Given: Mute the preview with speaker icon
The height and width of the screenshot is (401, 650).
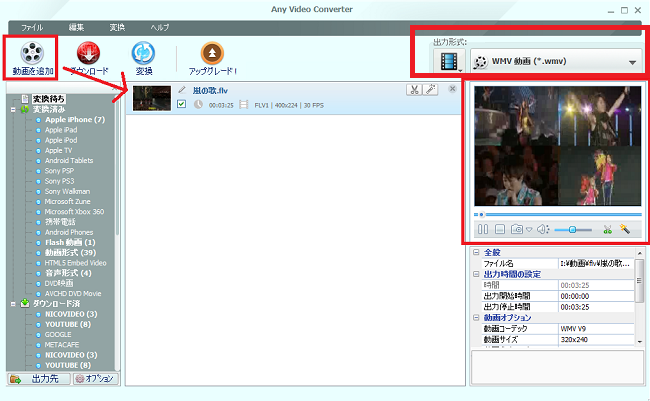Looking at the screenshot, I should [543, 229].
